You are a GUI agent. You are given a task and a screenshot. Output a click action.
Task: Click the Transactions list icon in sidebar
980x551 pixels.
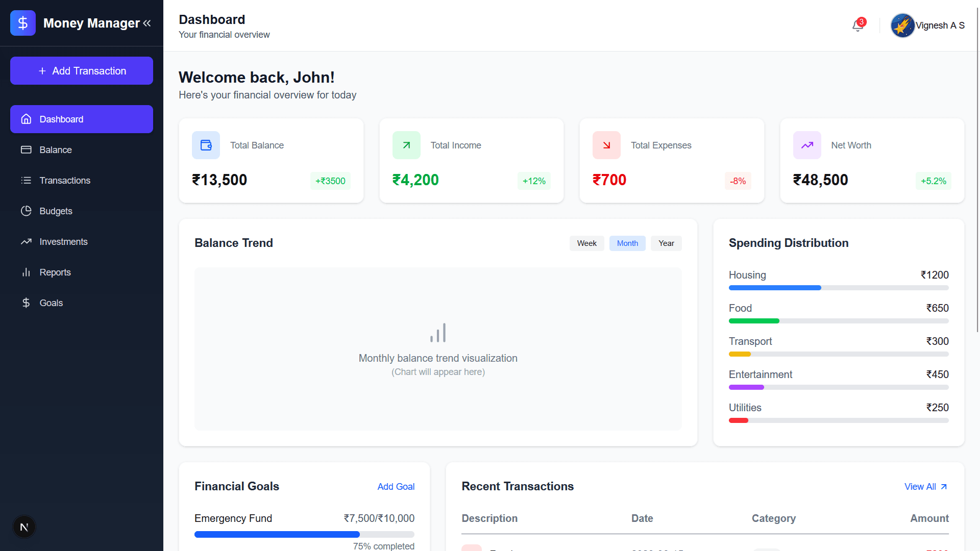(27, 180)
